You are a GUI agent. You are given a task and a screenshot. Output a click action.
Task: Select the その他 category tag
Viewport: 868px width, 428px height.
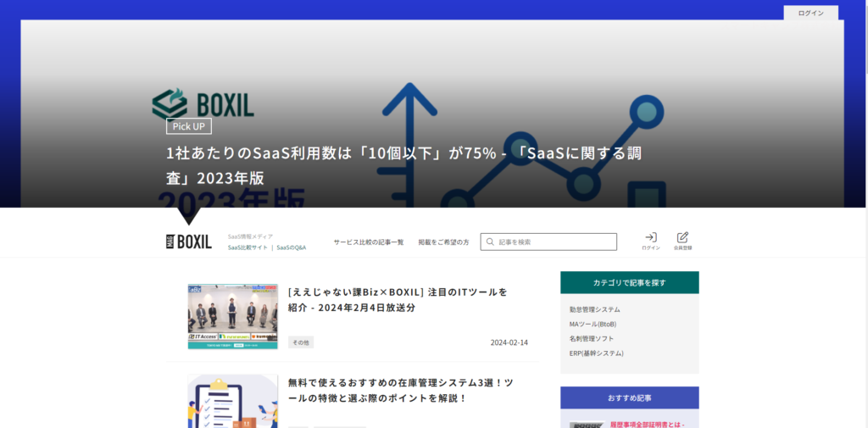click(x=301, y=342)
